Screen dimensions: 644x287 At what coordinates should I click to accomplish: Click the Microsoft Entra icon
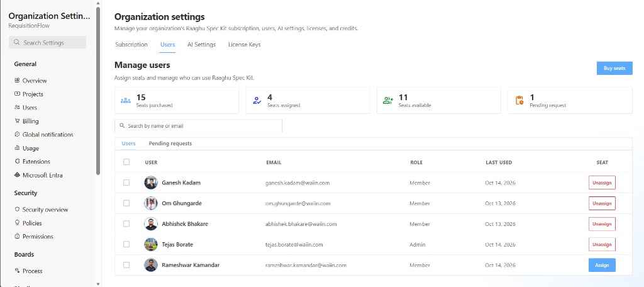[x=17, y=175]
